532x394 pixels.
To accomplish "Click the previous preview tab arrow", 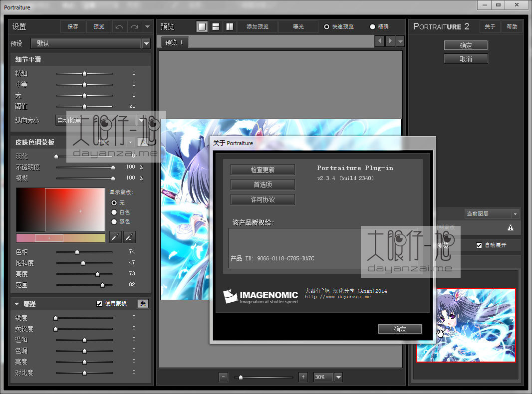I will 380,41.
